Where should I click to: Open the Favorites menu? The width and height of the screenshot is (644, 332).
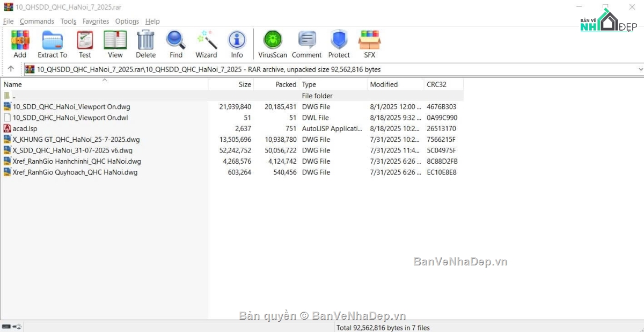(96, 21)
